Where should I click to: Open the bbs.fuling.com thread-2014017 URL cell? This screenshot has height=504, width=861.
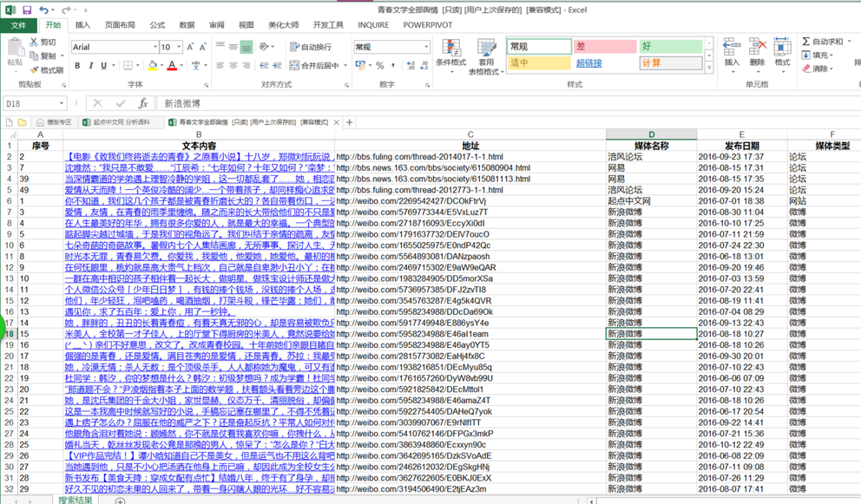click(470, 157)
